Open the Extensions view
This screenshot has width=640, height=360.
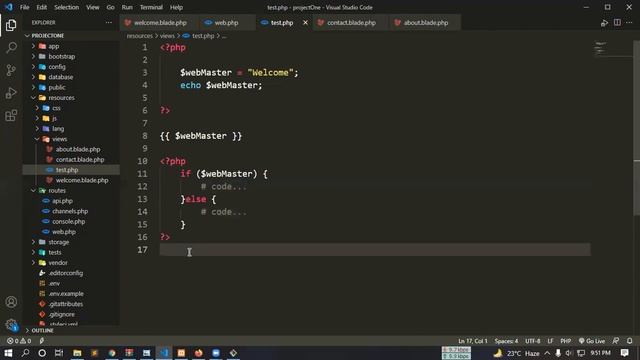[11, 116]
